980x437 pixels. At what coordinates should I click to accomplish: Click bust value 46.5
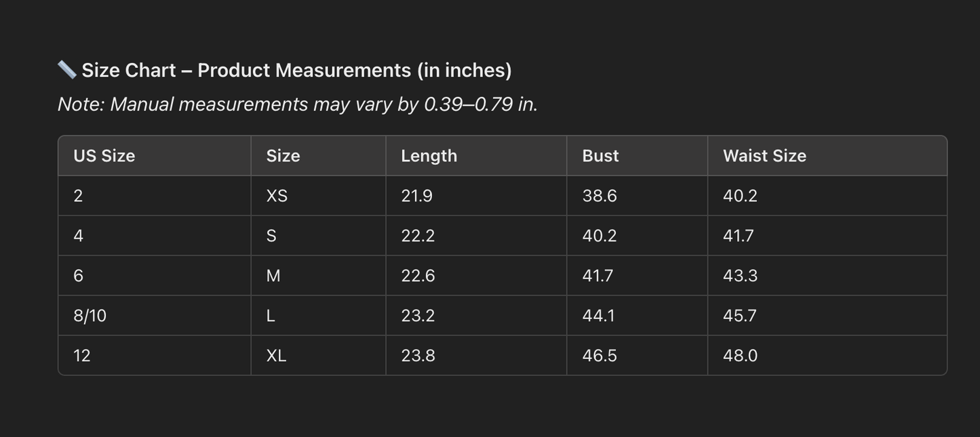(600, 356)
